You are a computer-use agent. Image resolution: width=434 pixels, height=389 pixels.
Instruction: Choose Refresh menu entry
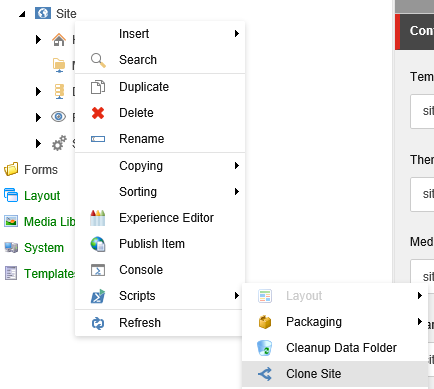[158, 323]
